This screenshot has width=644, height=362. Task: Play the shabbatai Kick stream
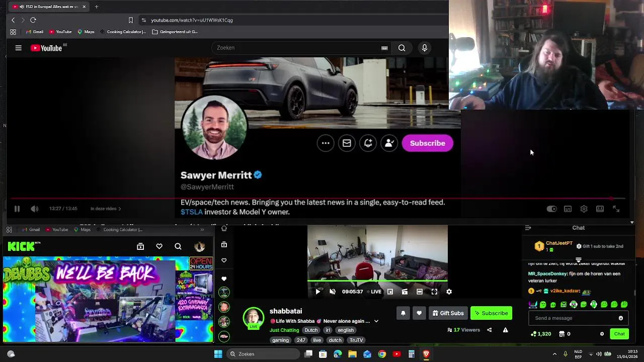[x=317, y=292]
